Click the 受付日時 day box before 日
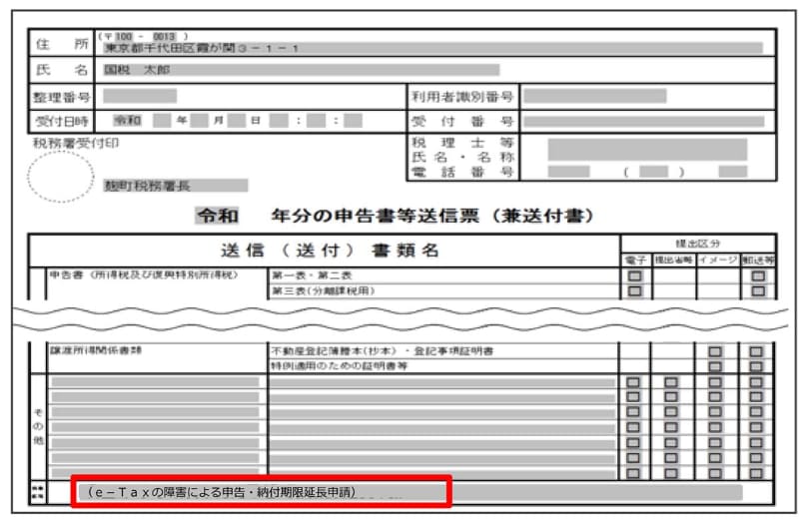Image resolution: width=799 pixels, height=532 pixels. [x=237, y=121]
